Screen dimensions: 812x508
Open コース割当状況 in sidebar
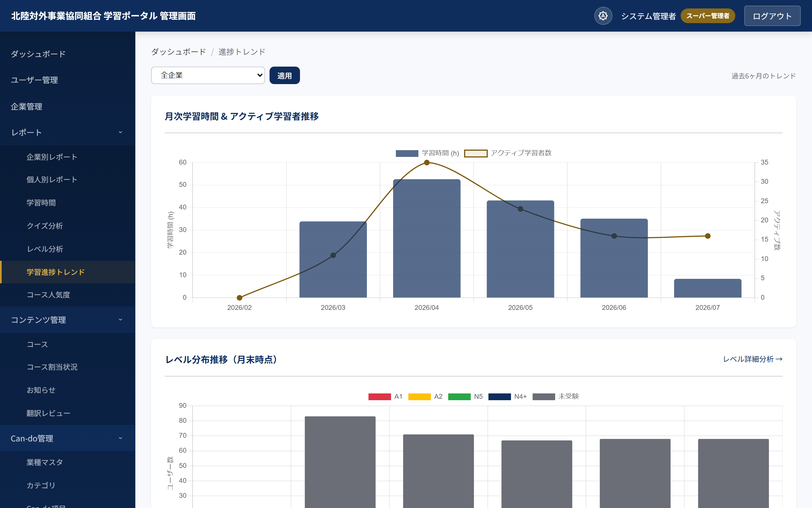[x=67, y=367]
